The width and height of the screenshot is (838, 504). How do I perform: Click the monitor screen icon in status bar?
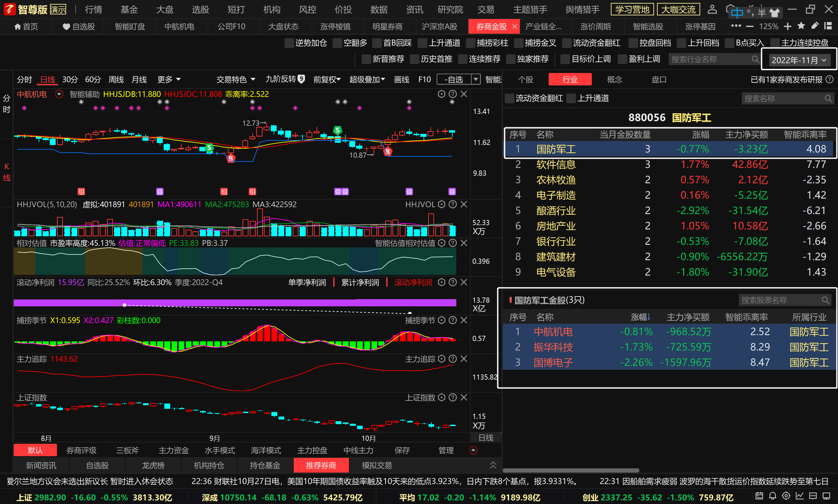pyautogui.click(x=827, y=496)
